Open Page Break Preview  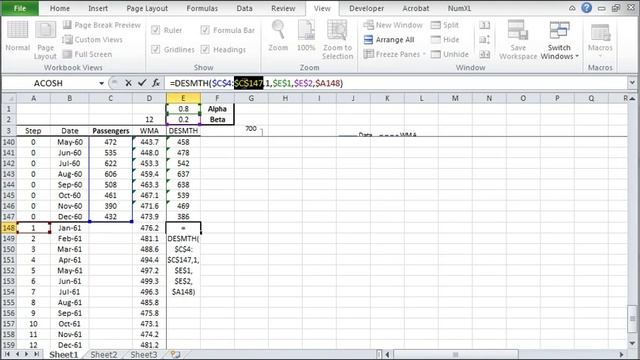tap(102, 25)
